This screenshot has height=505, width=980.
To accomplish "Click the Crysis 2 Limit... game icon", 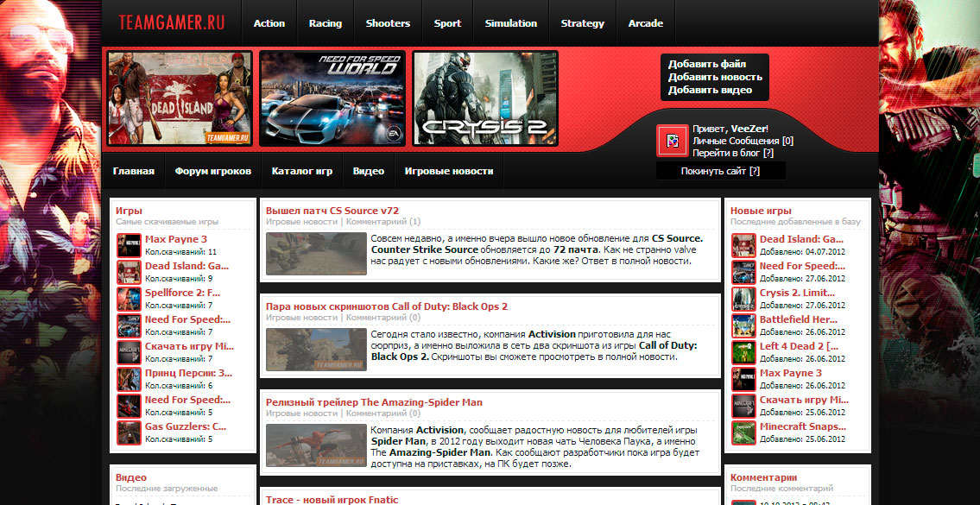I will pyautogui.click(x=743, y=299).
